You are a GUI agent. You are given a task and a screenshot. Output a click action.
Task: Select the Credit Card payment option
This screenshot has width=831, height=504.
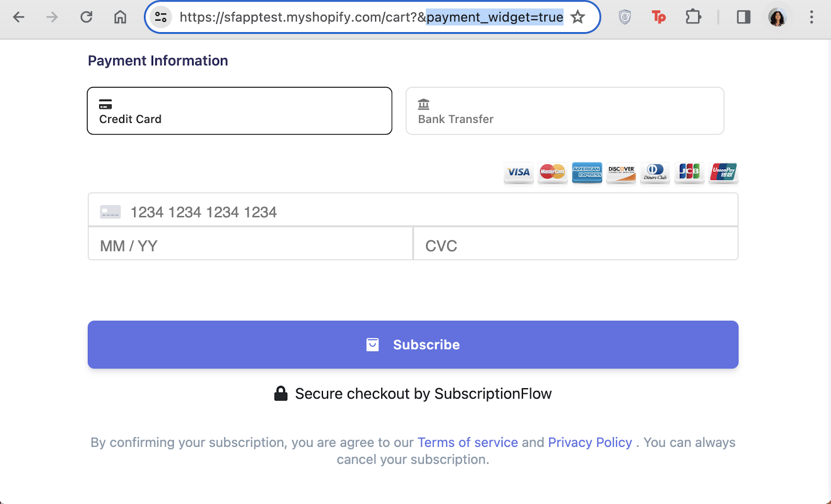coord(239,111)
